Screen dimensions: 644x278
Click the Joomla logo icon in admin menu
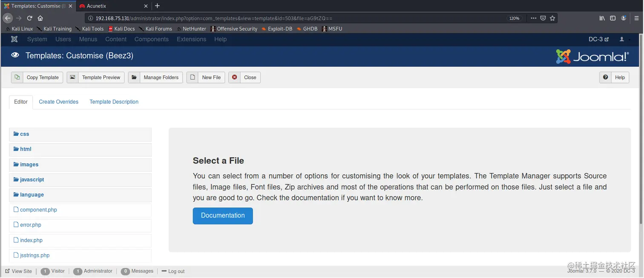(14, 39)
